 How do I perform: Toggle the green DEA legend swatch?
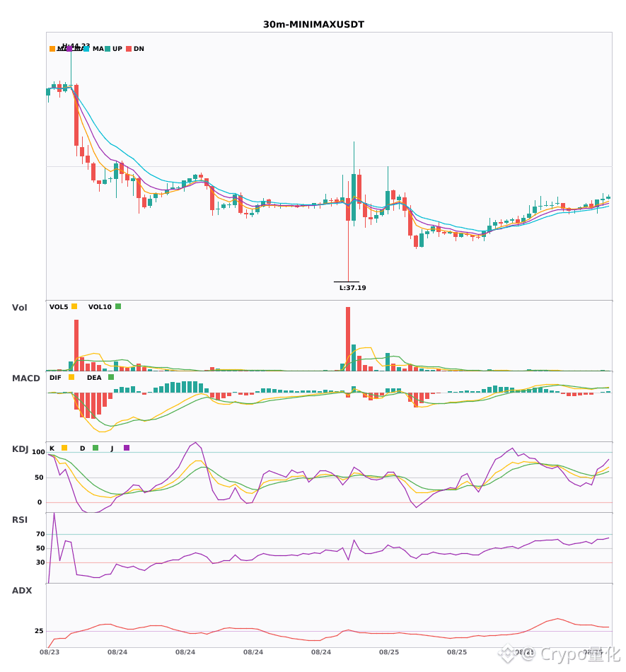pos(111,377)
